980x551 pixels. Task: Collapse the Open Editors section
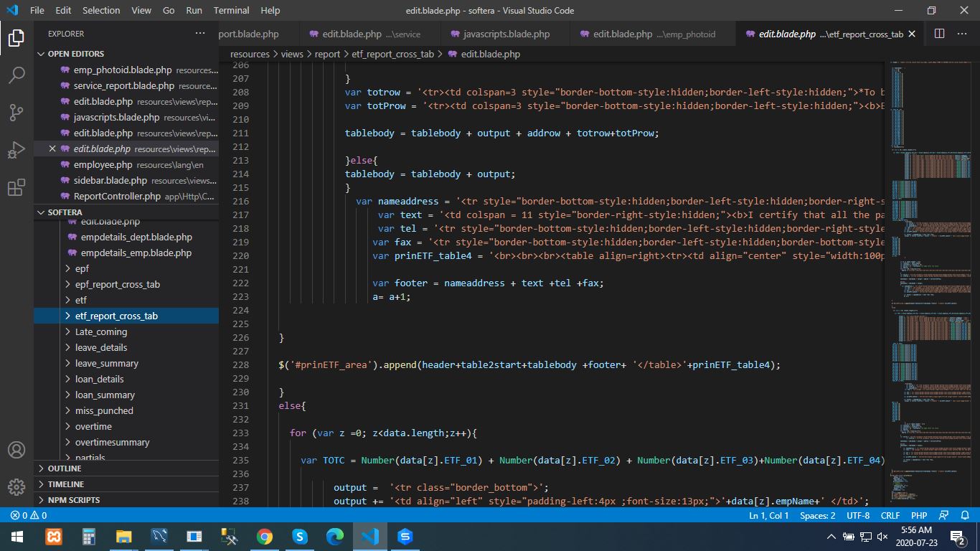(x=75, y=54)
